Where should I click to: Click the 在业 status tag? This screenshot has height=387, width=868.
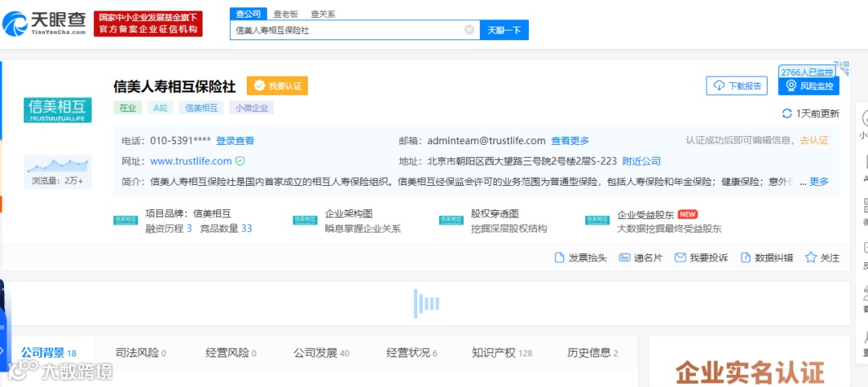click(x=128, y=108)
